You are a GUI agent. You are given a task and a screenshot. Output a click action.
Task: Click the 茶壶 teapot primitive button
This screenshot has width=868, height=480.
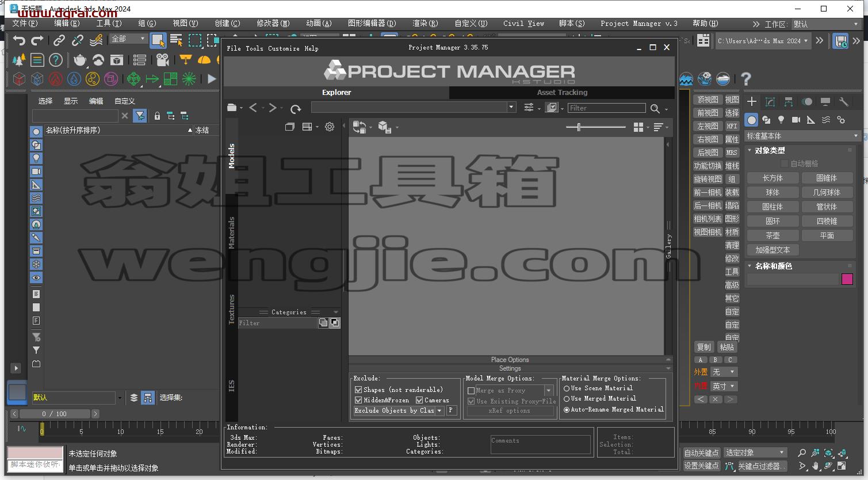pyautogui.click(x=773, y=236)
